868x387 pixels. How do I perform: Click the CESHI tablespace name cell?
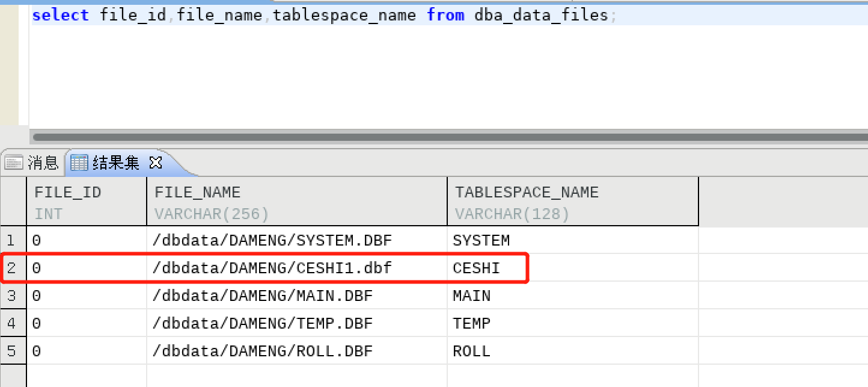click(x=573, y=268)
